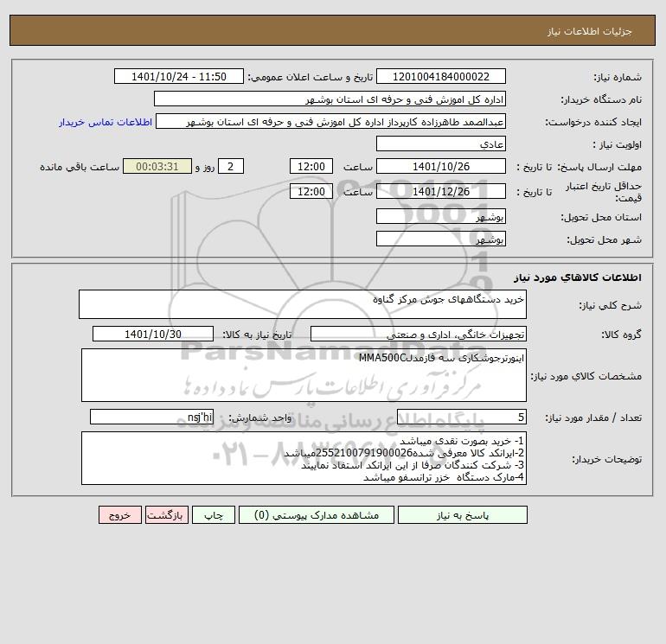Open مشاهده مدارک پیوستی (0) button
Image resolution: width=666 pixels, height=644 pixels.
tap(317, 515)
